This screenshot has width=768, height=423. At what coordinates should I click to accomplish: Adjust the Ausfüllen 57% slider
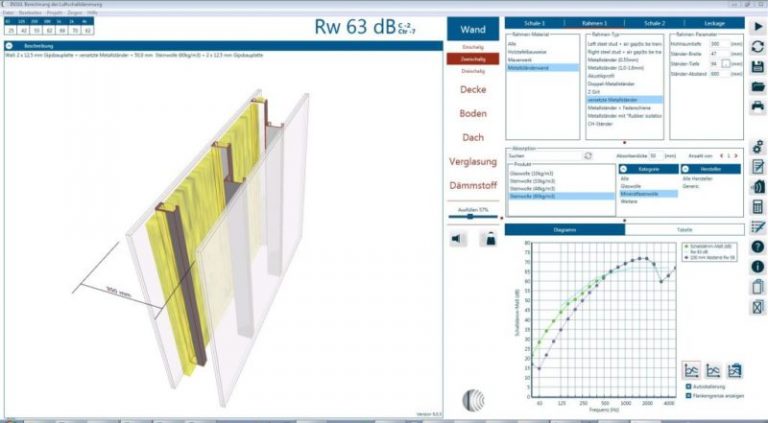click(x=472, y=216)
